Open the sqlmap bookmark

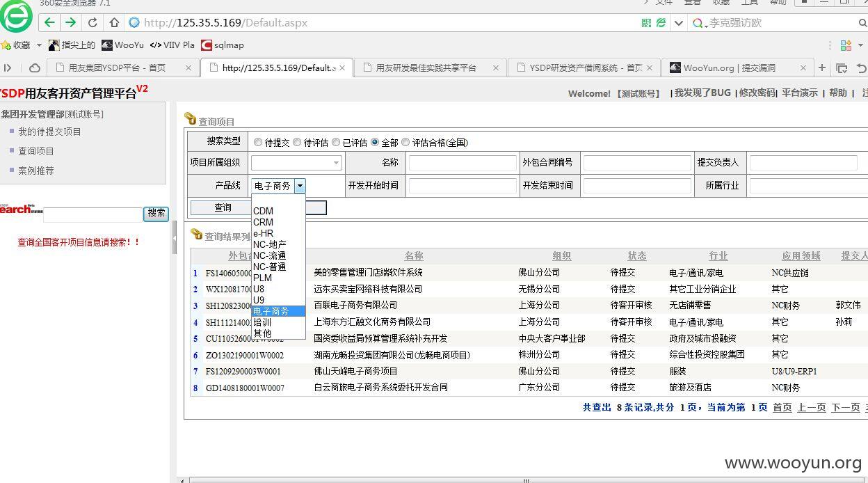pos(223,45)
